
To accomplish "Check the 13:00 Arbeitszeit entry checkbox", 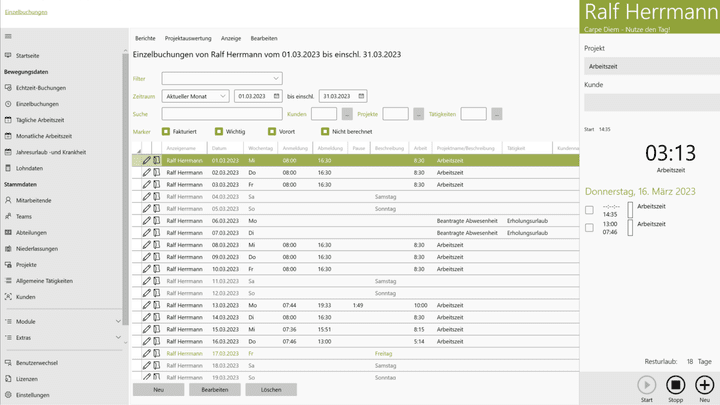I will pos(589,228).
